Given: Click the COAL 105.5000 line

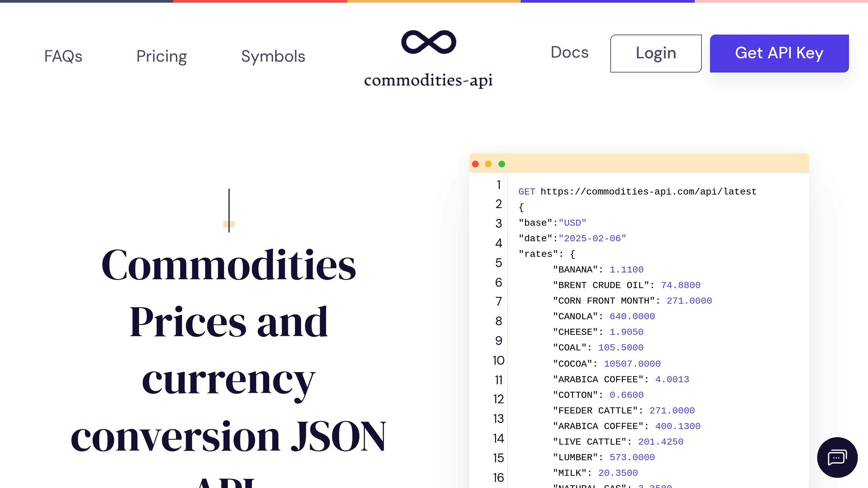Looking at the screenshot, I should [598, 348].
